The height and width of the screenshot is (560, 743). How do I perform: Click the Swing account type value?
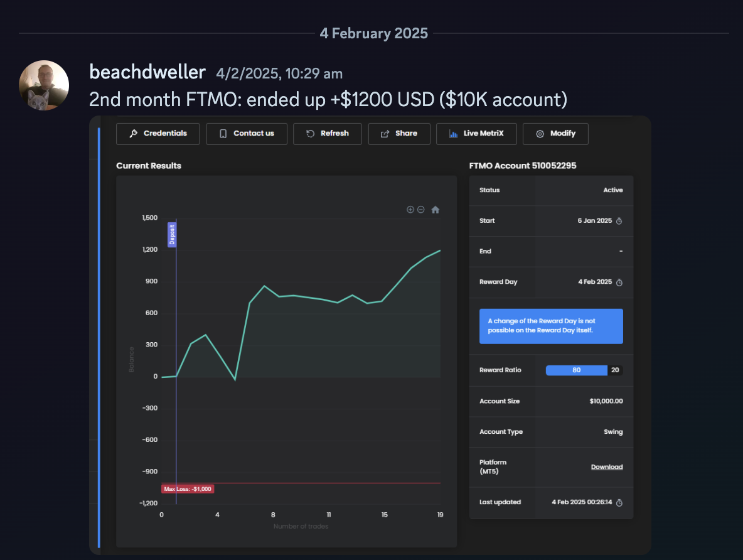point(613,432)
